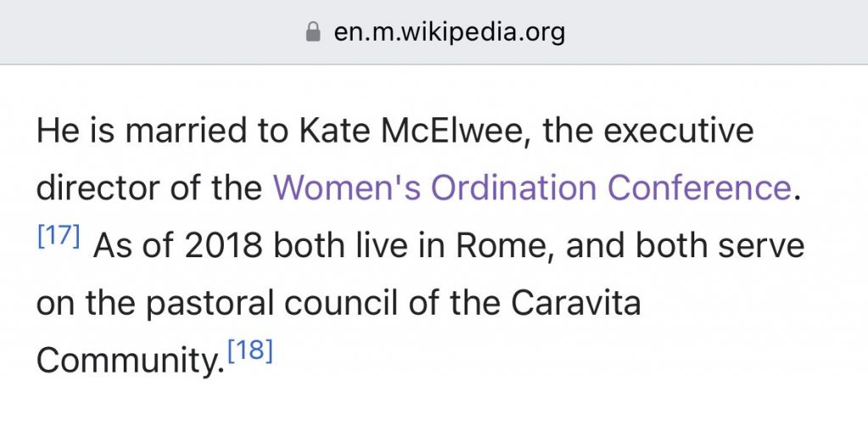
Task: Click the padlock icon in address bar
Action: point(313,32)
